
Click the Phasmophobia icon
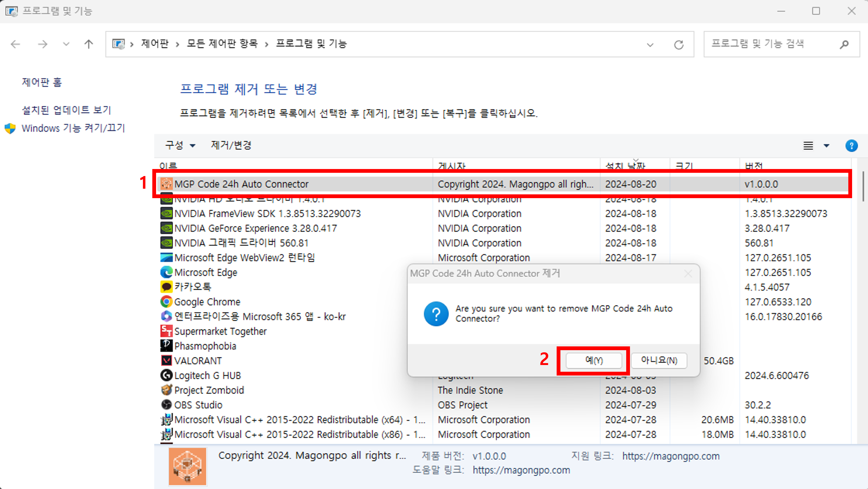pyautogui.click(x=167, y=346)
